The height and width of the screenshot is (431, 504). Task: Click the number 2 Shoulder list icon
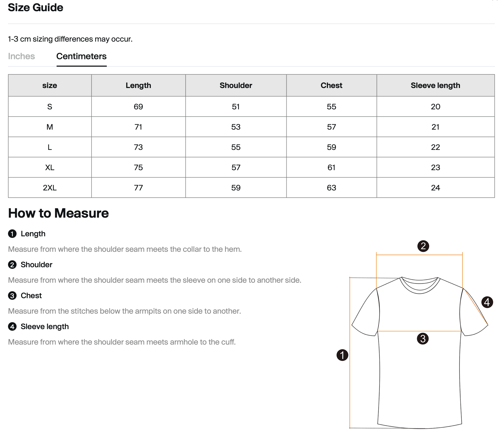[x=12, y=265]
